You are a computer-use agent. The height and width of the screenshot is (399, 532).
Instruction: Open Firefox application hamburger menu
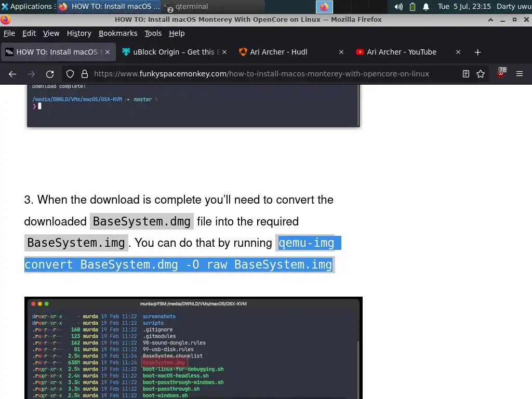pyautogui.click(x=520, y=74)
